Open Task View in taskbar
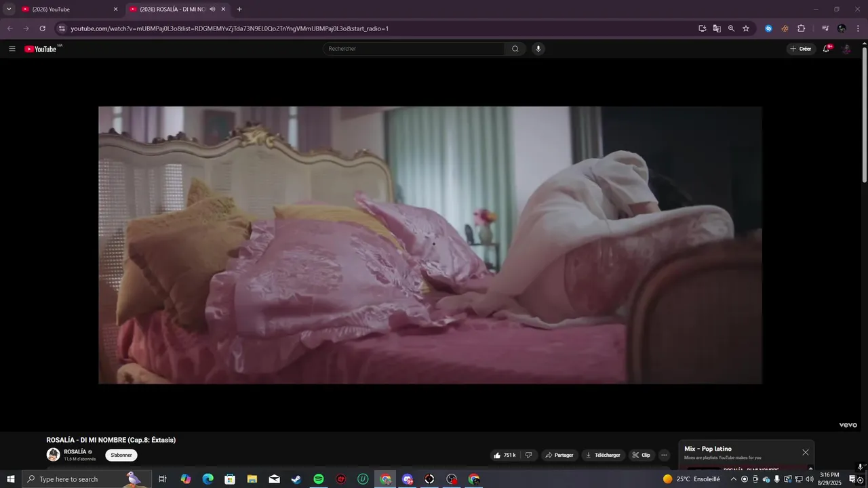 click(x=163, y=479)
